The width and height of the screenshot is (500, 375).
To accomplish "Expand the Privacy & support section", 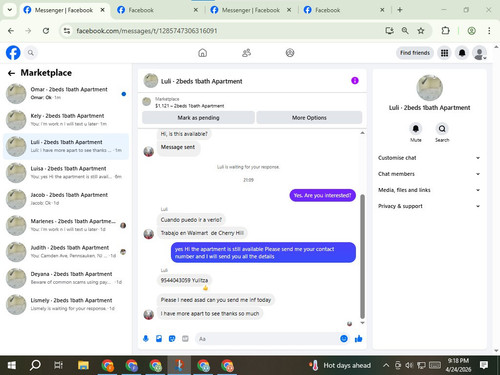I will coord(429,206).
